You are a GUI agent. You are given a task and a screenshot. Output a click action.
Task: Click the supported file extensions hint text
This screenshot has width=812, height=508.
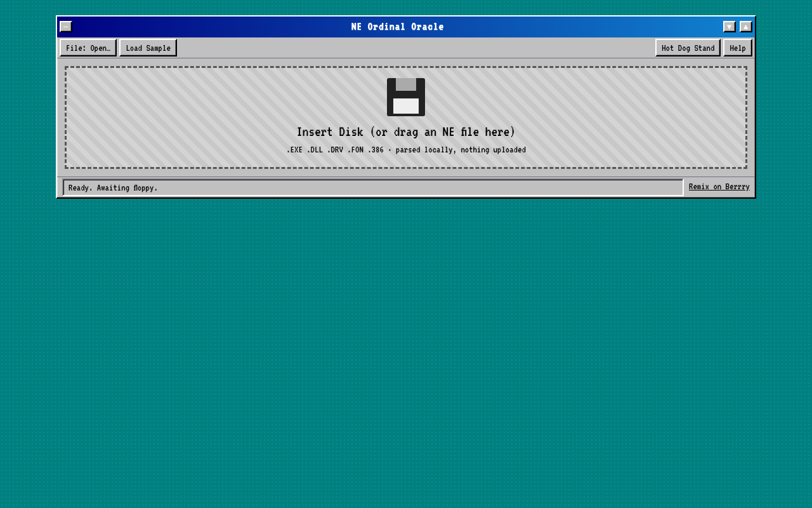[x=406, y=150]
